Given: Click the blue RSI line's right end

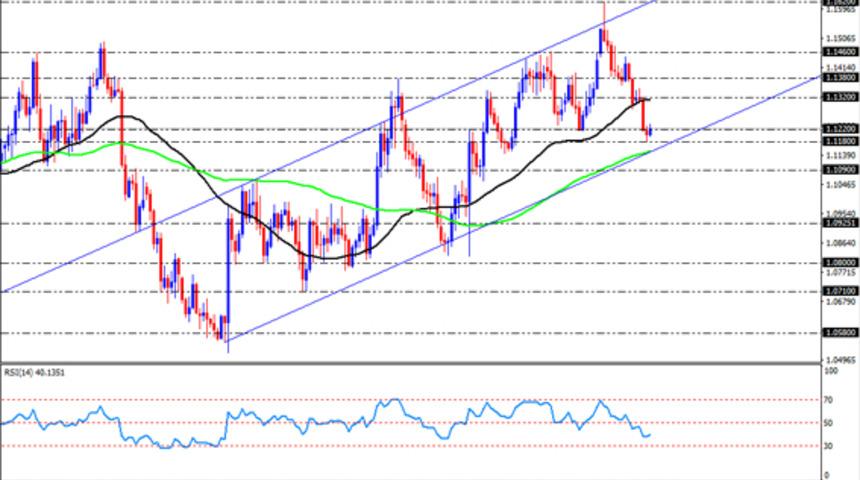Looking at the screenshot, I should coord(649,435).
